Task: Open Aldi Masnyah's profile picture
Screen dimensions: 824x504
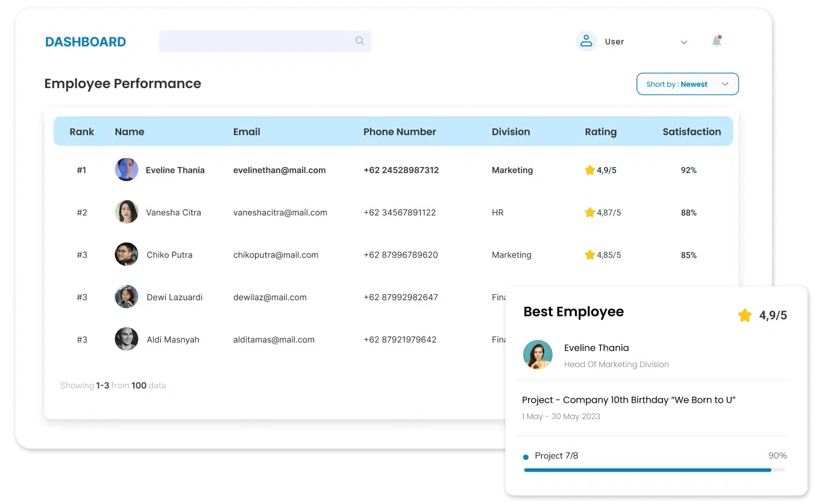Action: coord(127,339)
